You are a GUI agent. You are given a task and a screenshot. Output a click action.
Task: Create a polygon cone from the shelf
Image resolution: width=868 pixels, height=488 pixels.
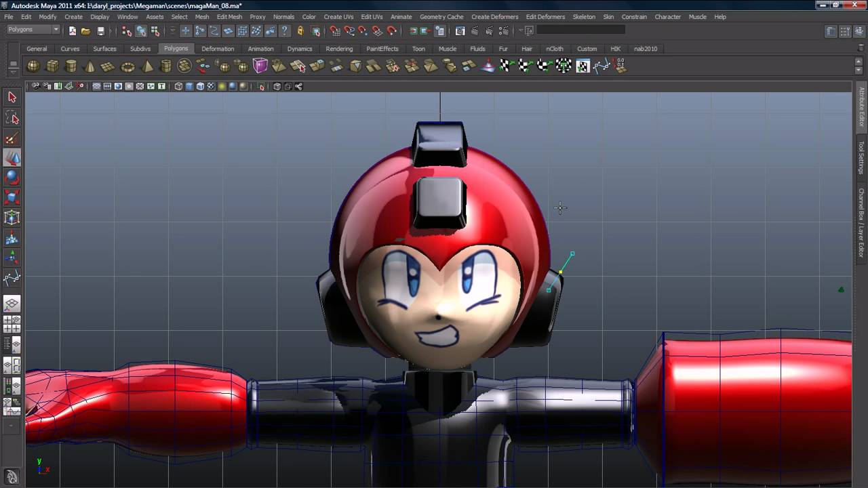click(x=90, y=66)
